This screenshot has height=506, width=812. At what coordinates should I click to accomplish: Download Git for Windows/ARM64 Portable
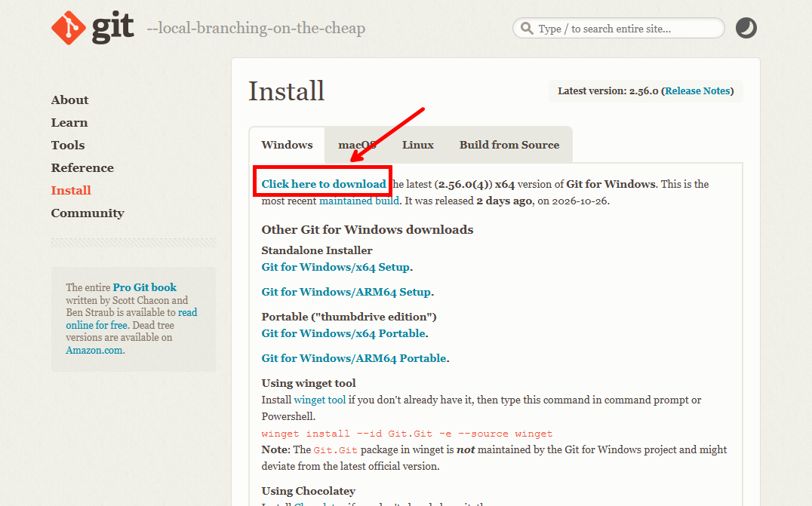tap(354, 358)
